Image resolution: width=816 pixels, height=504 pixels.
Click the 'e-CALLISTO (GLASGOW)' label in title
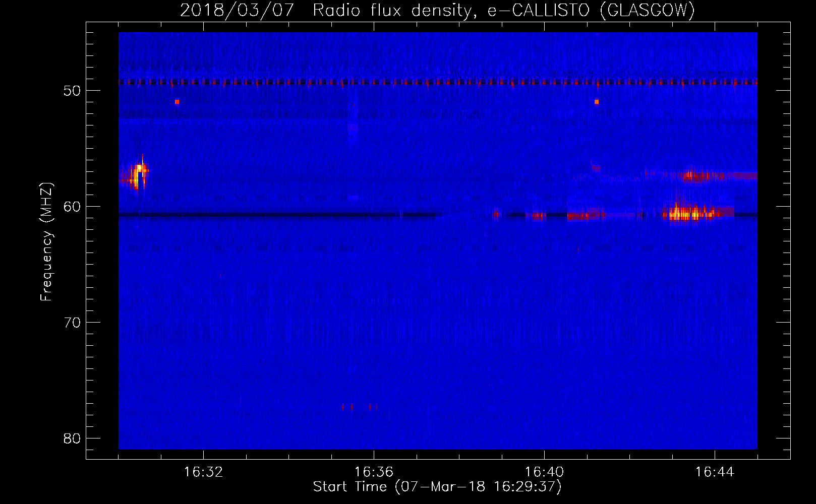click(592, 11)
